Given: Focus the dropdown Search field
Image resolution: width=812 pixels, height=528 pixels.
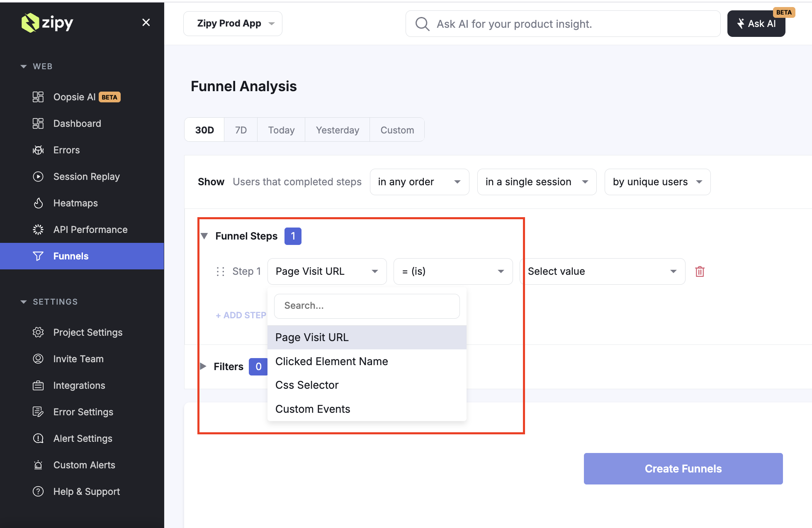Looking at the screenshot, I should tap(367, 306).
